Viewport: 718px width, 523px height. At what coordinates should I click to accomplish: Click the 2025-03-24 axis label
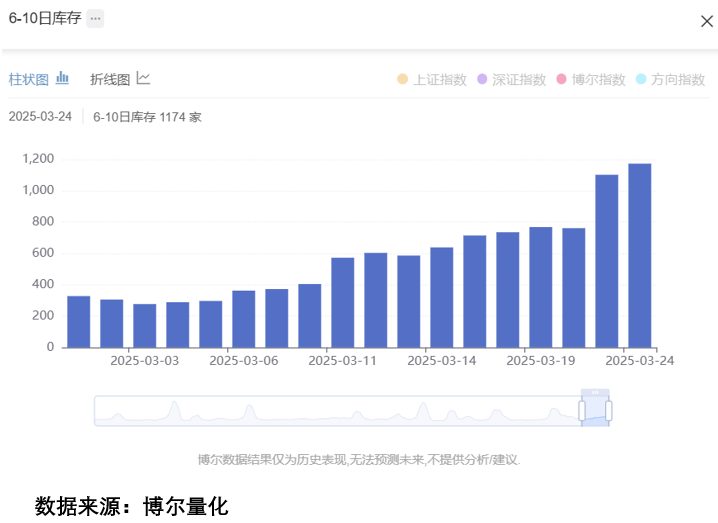pos(640,361)
